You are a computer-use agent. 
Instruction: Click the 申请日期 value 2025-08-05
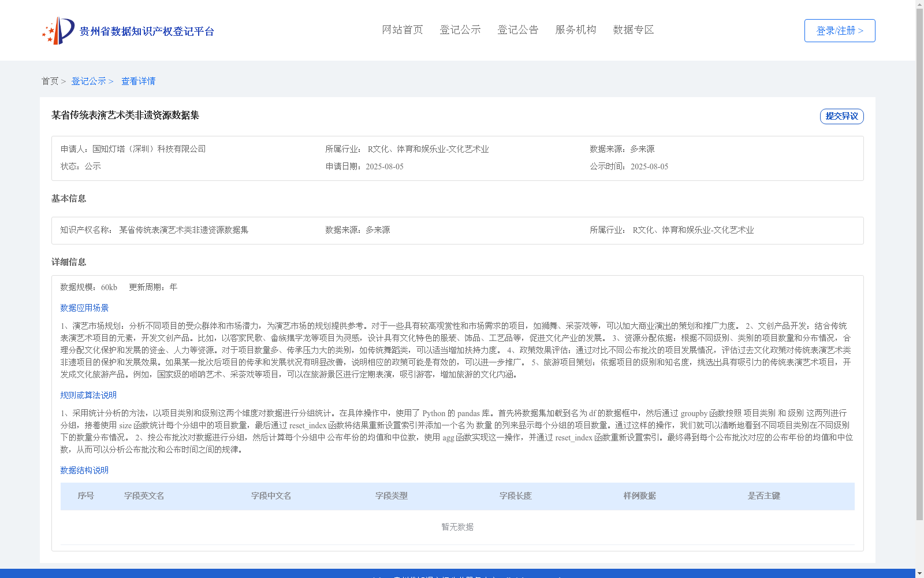(385, 166)
